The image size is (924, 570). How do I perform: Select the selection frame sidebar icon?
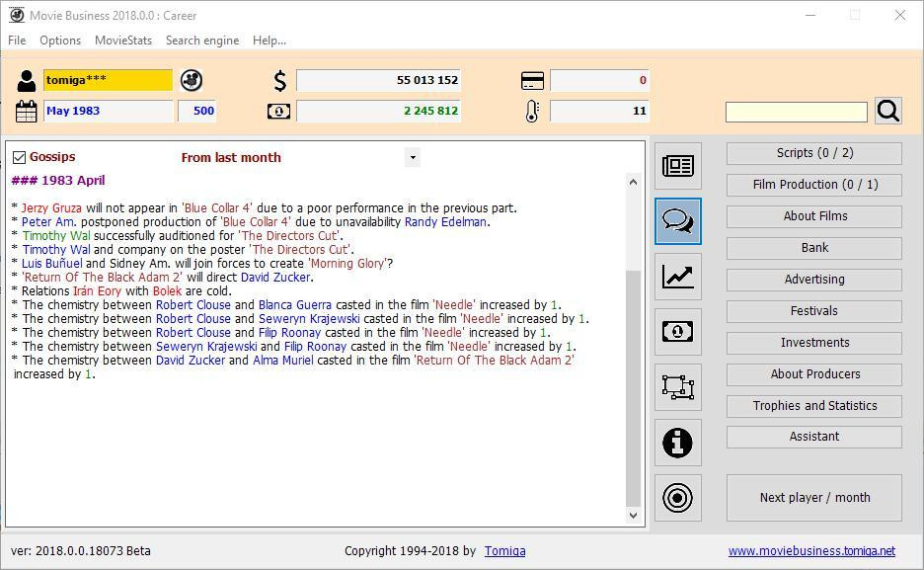pyautogui.click(x=677, y=387)
